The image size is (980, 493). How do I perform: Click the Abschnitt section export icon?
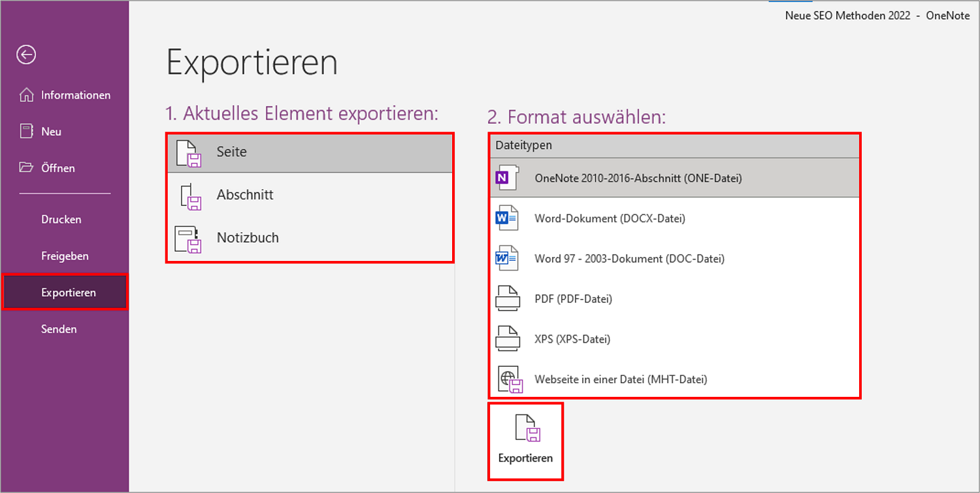(x=190, y=196)
